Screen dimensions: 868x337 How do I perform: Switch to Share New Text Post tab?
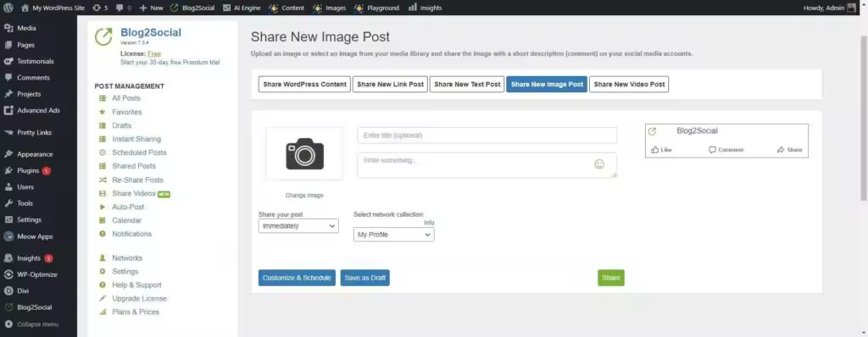pos(467,84)
